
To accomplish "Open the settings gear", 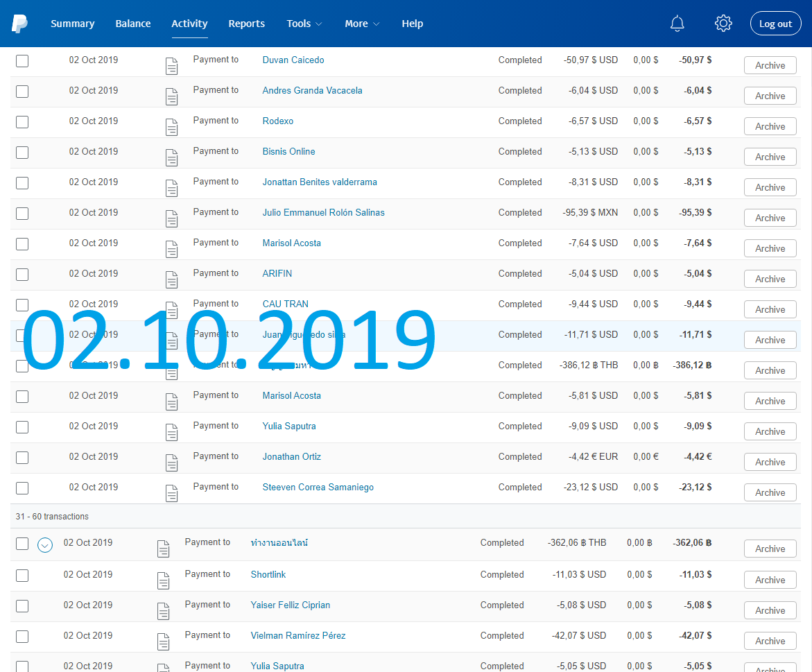I will [x=723, y=24].
